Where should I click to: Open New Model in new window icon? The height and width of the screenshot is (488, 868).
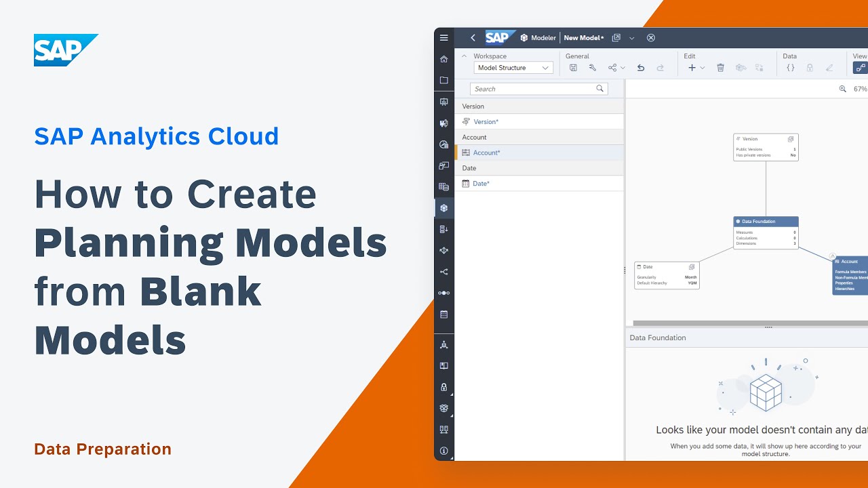click(x=616, y=38)
